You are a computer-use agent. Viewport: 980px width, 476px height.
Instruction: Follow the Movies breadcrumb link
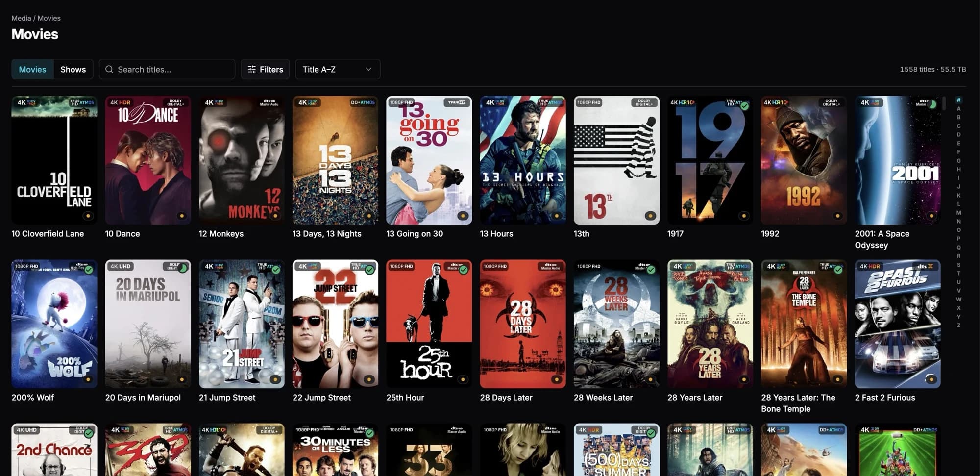49,18
